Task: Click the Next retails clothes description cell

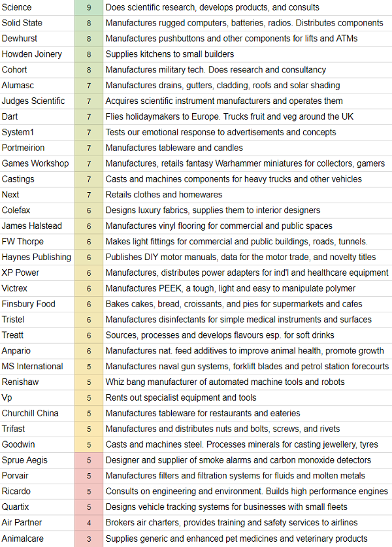Action: (x=247, y=195)
